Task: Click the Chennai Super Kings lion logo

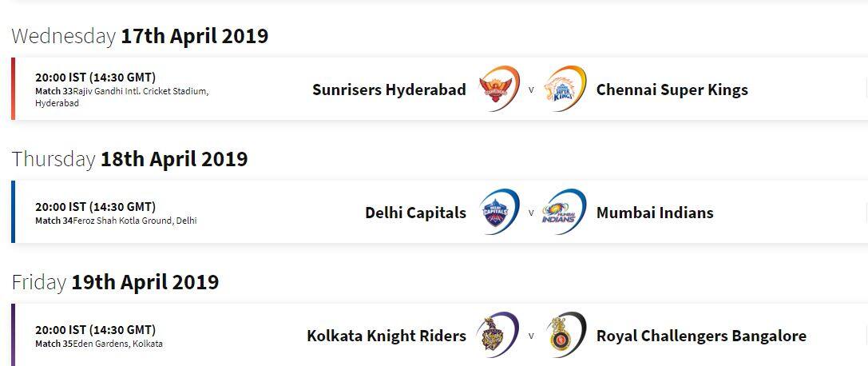Action: tap(565, 89)
